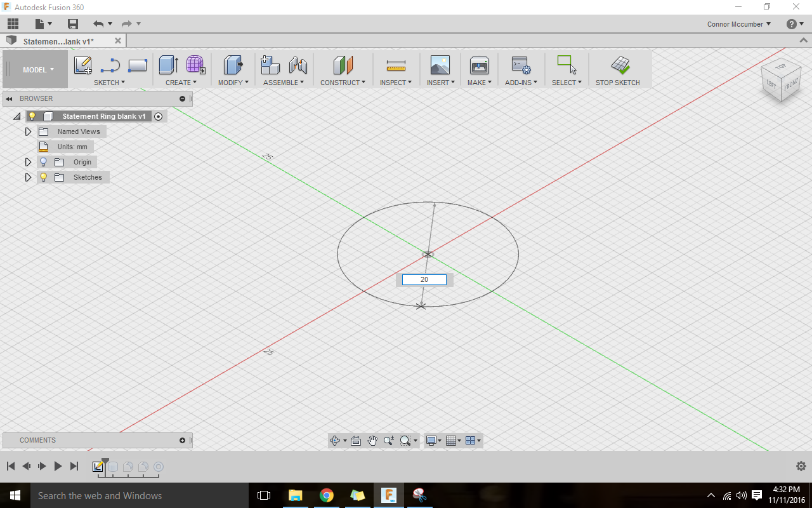
Task: Open the Fit zoom magnifier tool
Action: (x=405, y=440)
